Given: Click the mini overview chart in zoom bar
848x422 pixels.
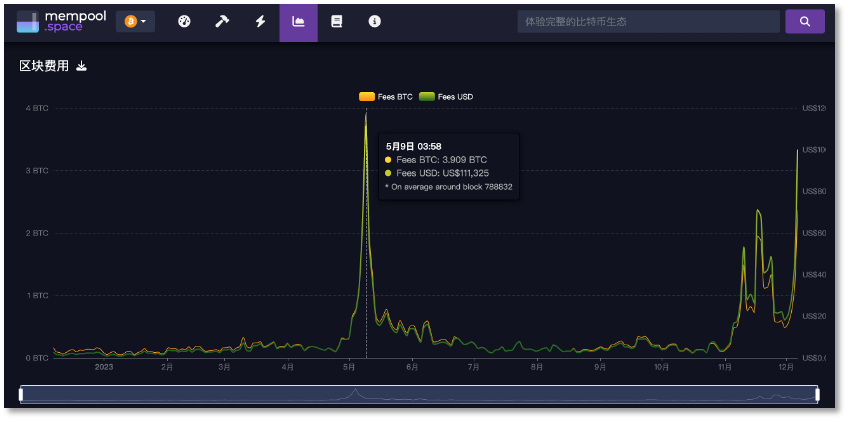Looking at the screenshot, I should pos(418,394).
